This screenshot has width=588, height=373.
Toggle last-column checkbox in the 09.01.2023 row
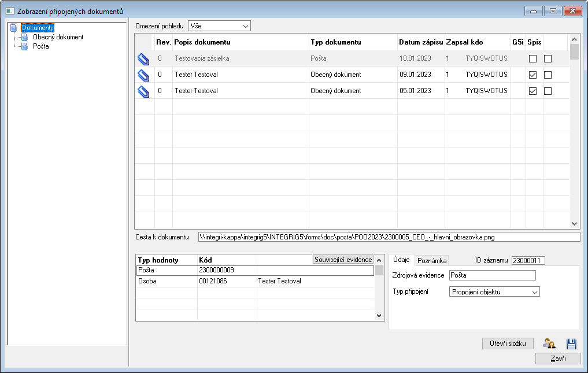[548, 75]
